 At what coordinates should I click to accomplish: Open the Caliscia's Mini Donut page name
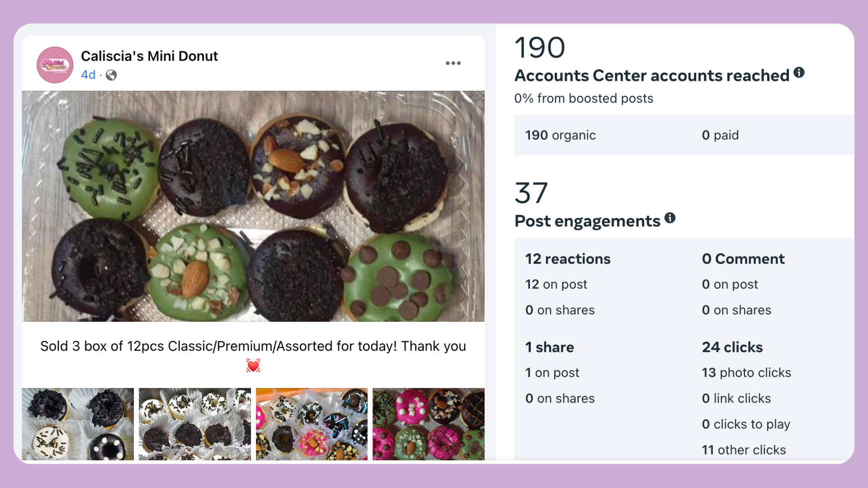coord(149,56)
